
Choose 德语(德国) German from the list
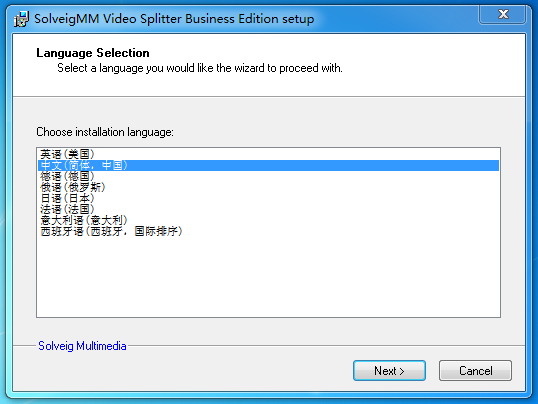268,176
